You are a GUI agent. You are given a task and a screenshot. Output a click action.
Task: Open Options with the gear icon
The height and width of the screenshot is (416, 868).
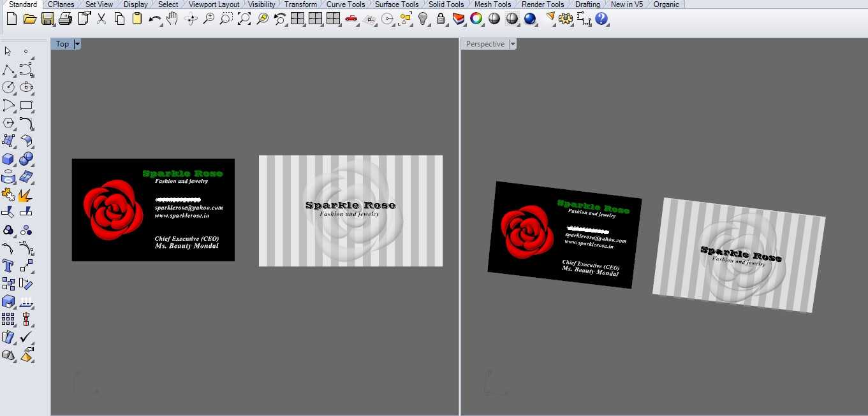coord(566,19)
